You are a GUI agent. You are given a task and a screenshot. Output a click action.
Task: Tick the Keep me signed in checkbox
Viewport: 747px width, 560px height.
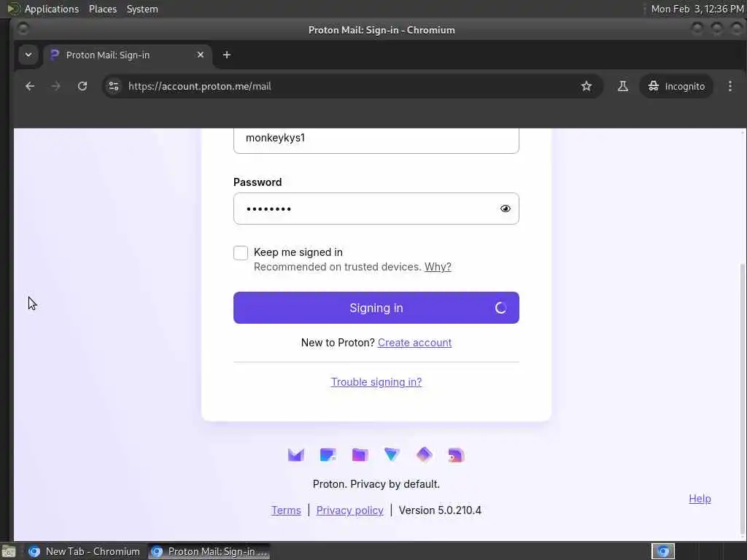click(241, 253)
